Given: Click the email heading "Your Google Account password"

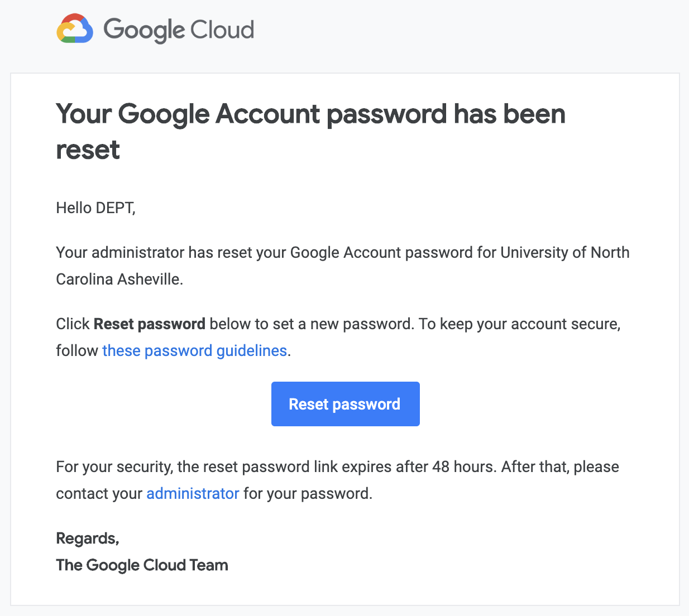Looking at the screenshot, I should point(252,114).
